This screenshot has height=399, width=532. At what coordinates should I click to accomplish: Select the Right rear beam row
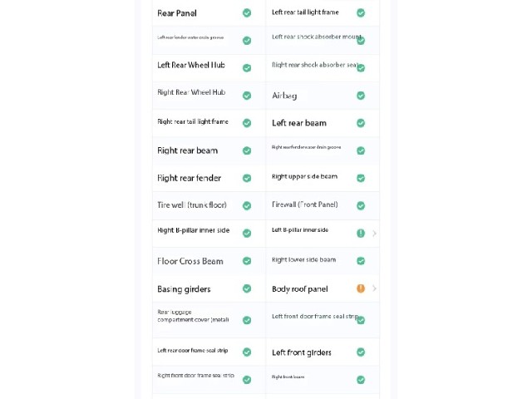209,150
